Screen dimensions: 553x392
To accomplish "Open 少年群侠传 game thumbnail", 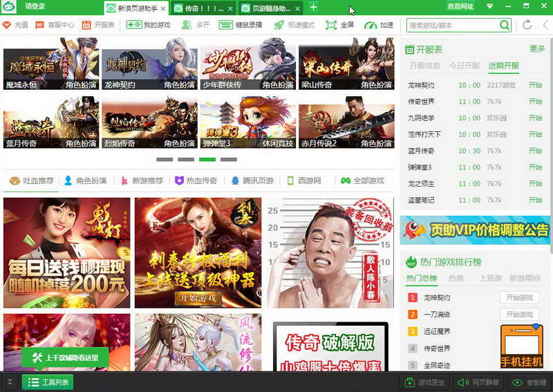I will (248, 64).
